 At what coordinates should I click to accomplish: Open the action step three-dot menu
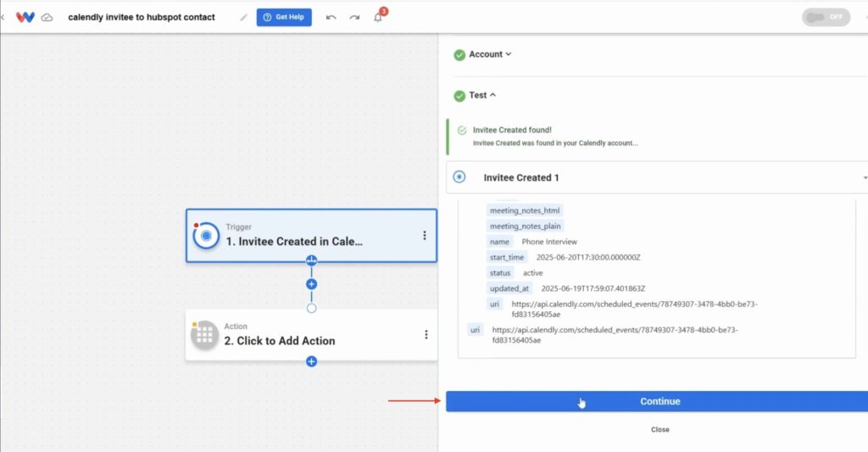[426, 335]
